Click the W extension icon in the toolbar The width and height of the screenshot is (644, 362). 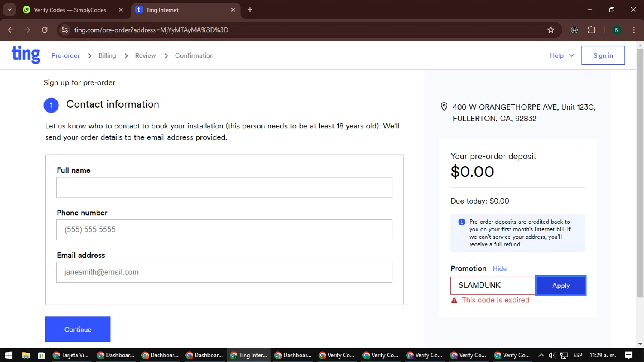coord(574,30)
